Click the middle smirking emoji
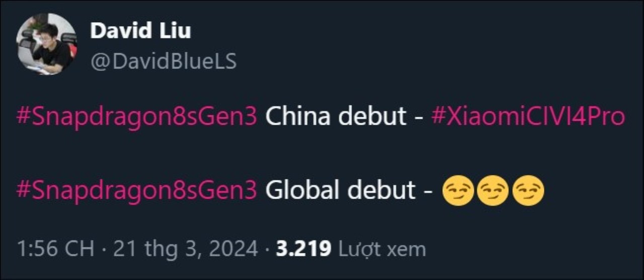This screenshot has width=644, height=280. pyautogui.click(x=493, y=192)
